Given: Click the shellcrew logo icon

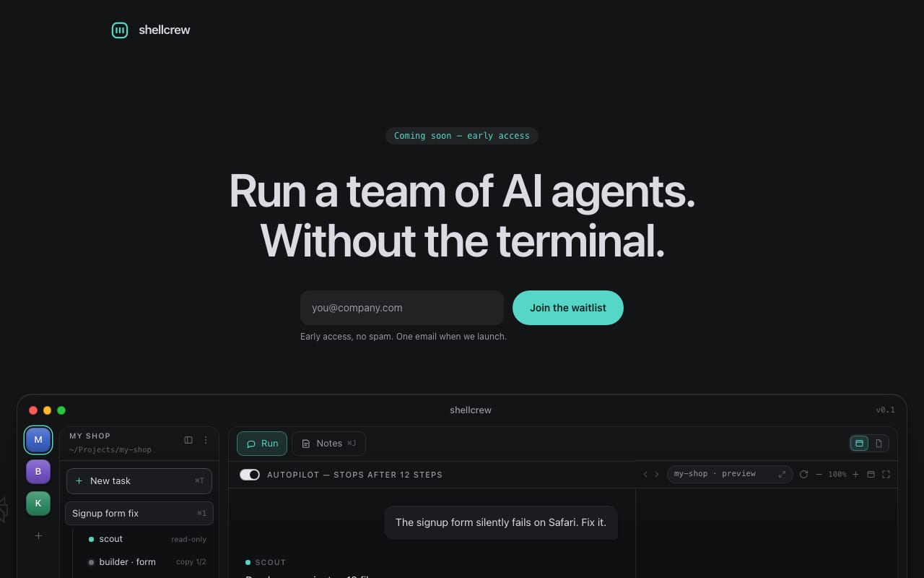Looking at the screenshot, I should click(x=120, y=30).
